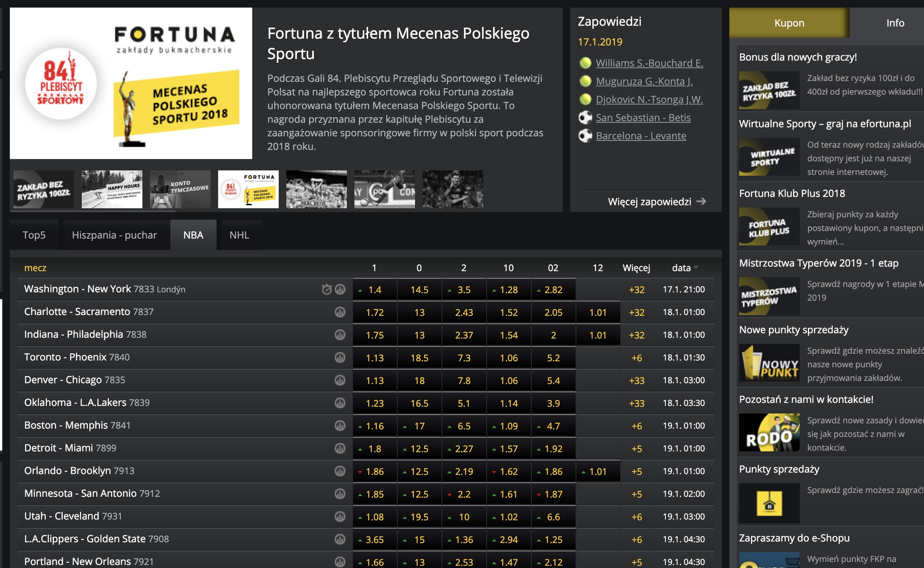Image resolution: width=924 pixels, height=568 pixels.
Task: Expand +5 more bets for Detroit - Miami
Action: 637,449
